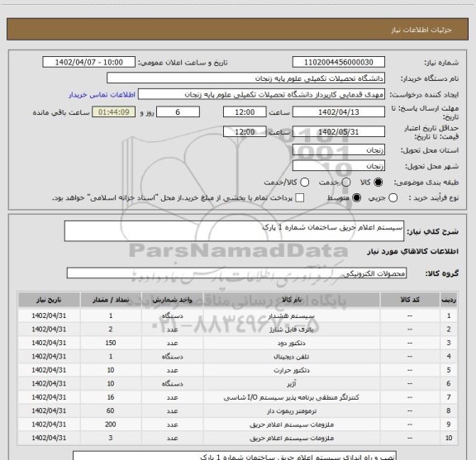Image resolution: width=476 pixels, height=460 pixels.
Task: Click the تعداد / مقدار column header
Action: (x=111, y=300)
